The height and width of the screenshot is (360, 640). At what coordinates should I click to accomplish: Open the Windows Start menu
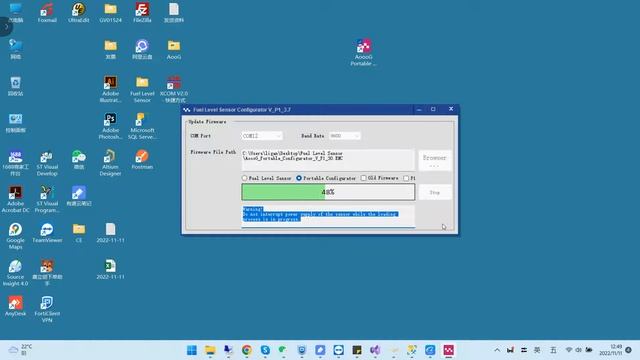click(x=191, y=350)
